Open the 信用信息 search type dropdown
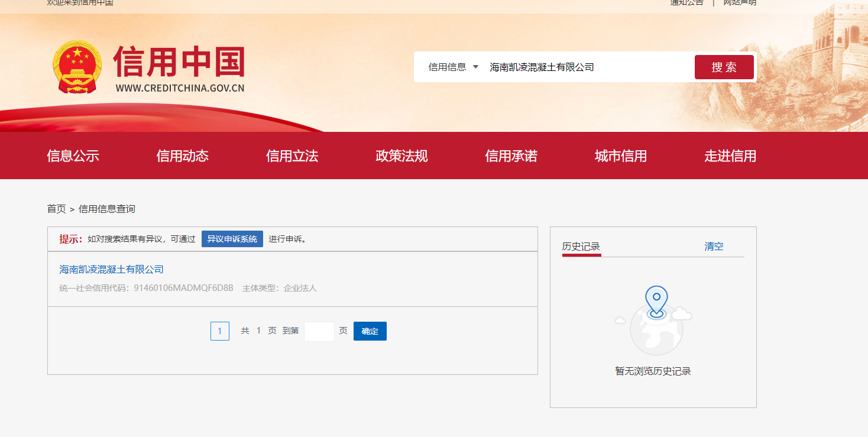The height and width of the screenshot is (437, 868). (454, 67)
